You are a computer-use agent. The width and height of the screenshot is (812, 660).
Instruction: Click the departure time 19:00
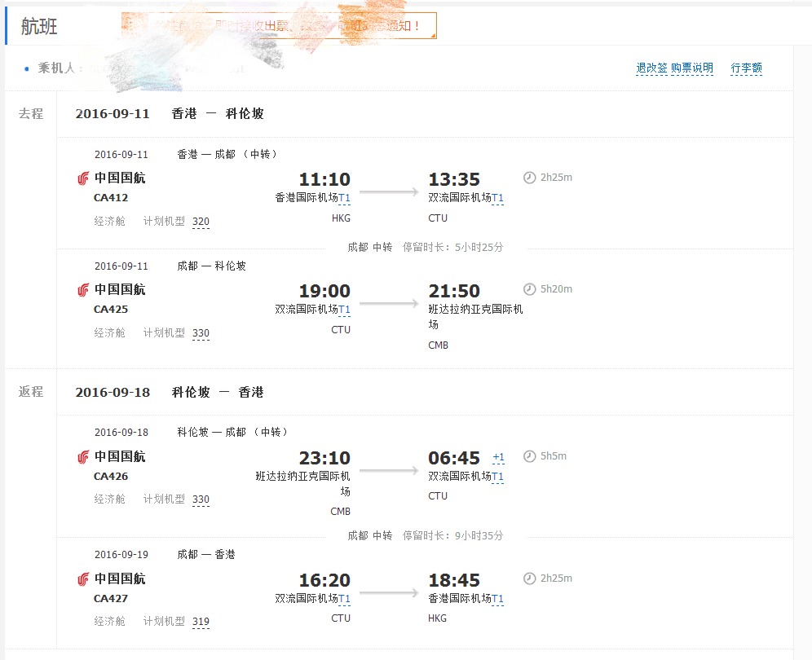click(x=324, y=291)
